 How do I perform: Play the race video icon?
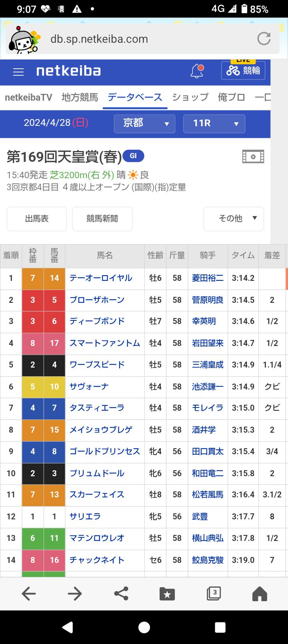coord(253,157)
